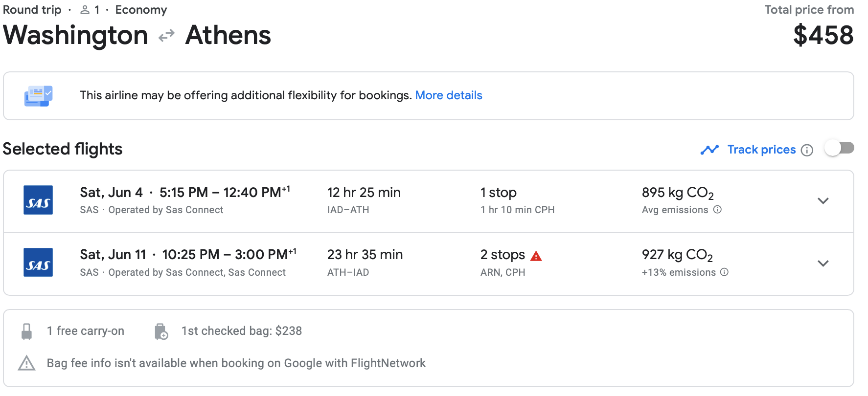The width and height of the screenshot is (868, 396).
Task: Click the checked bag suitcase icon
Action: [161, 331]
